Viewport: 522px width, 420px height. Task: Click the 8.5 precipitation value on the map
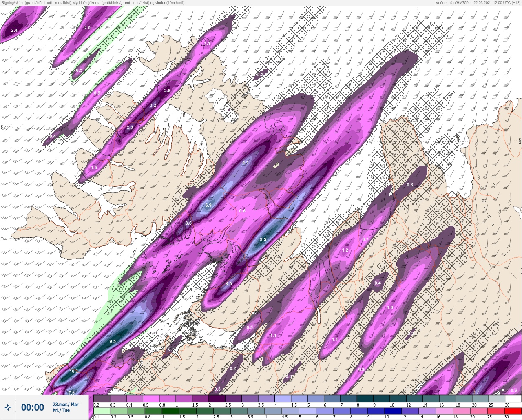[x=263, y=239]
